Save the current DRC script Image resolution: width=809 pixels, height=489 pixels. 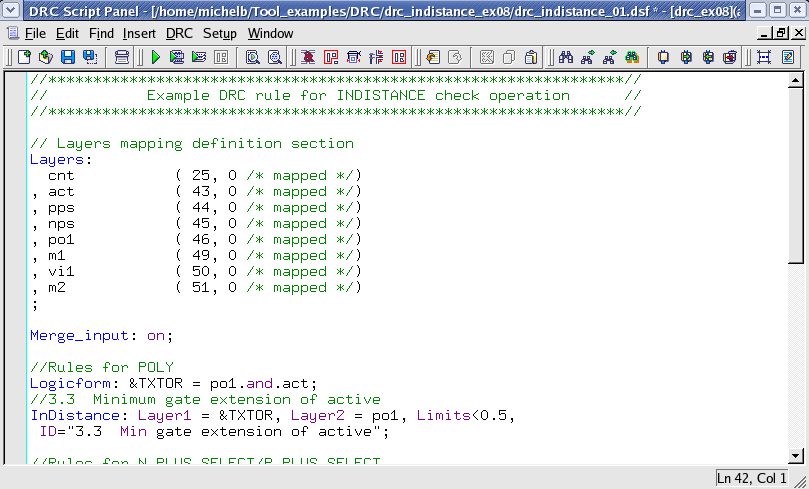[x=68, y=57]
